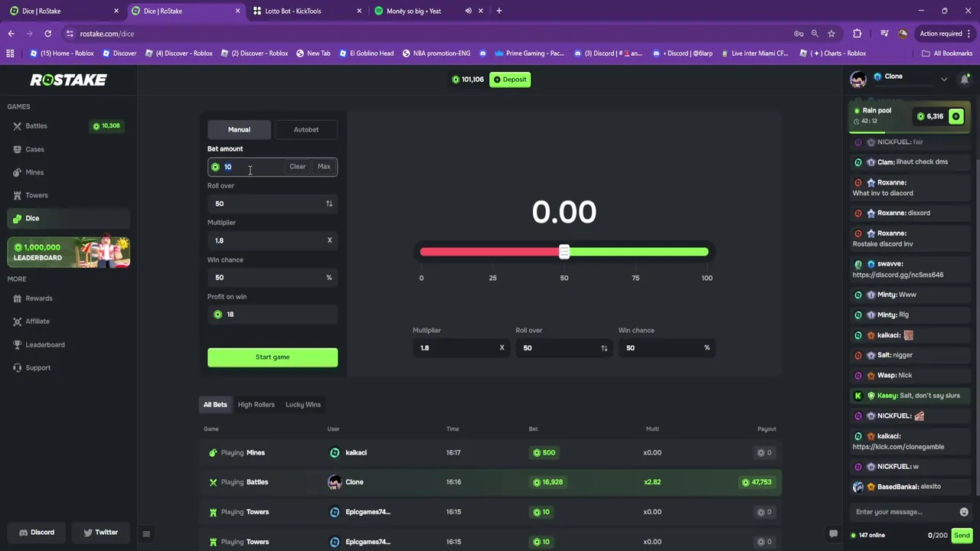Open kick.com/clonegamble link in chat
Screen dimensions: 980x551
point(898,447)
